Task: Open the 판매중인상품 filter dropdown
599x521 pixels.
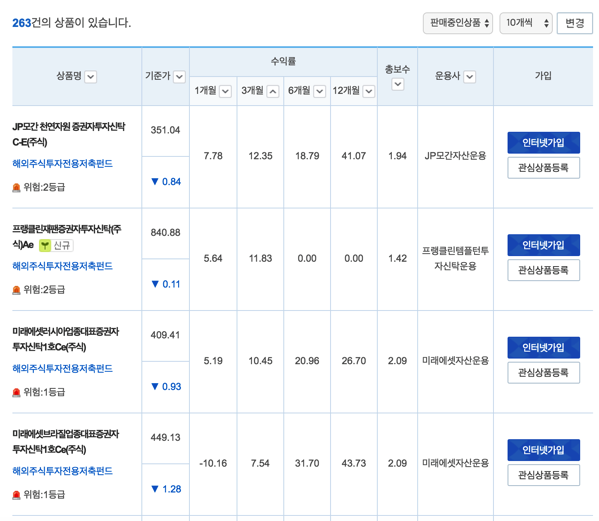Action: pos(458,23)
